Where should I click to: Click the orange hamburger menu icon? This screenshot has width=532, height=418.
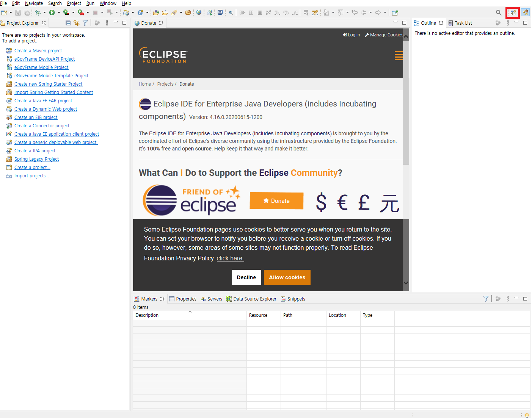(x=399, y=56)
